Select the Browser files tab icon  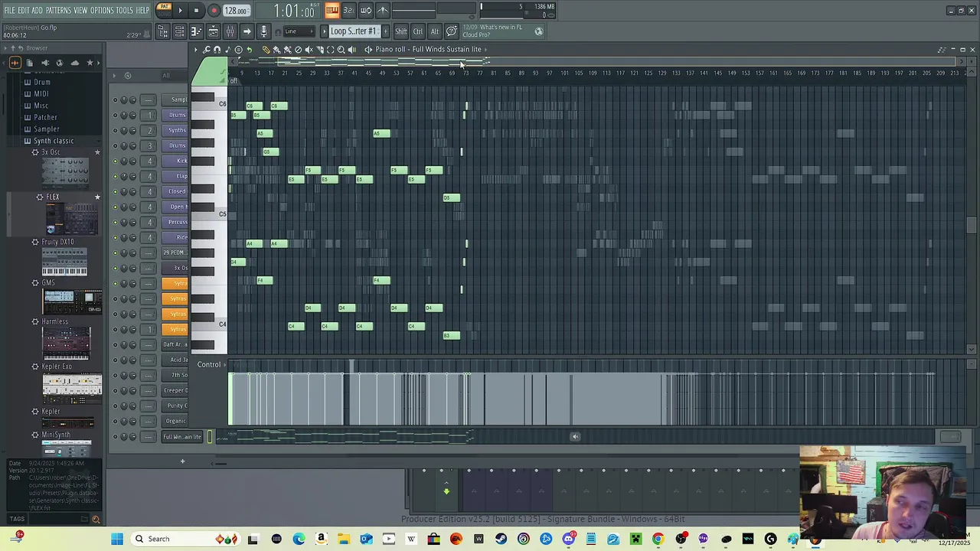click(x=30, y=63)
